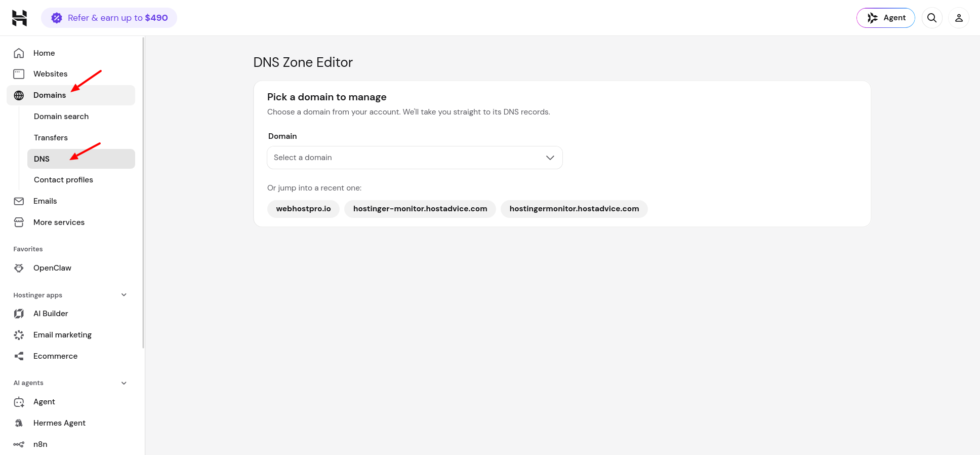
Task: Click the Favorites section label
Action: click(x=28, y=249)
